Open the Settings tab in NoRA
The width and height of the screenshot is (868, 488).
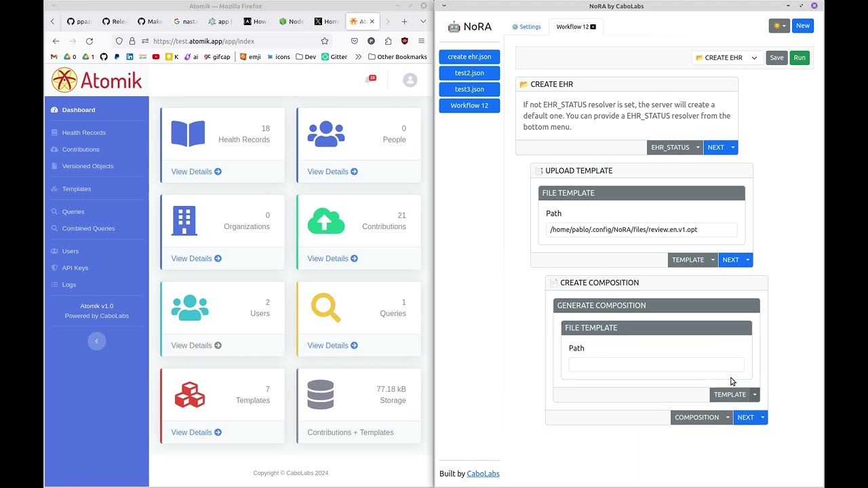526,26
